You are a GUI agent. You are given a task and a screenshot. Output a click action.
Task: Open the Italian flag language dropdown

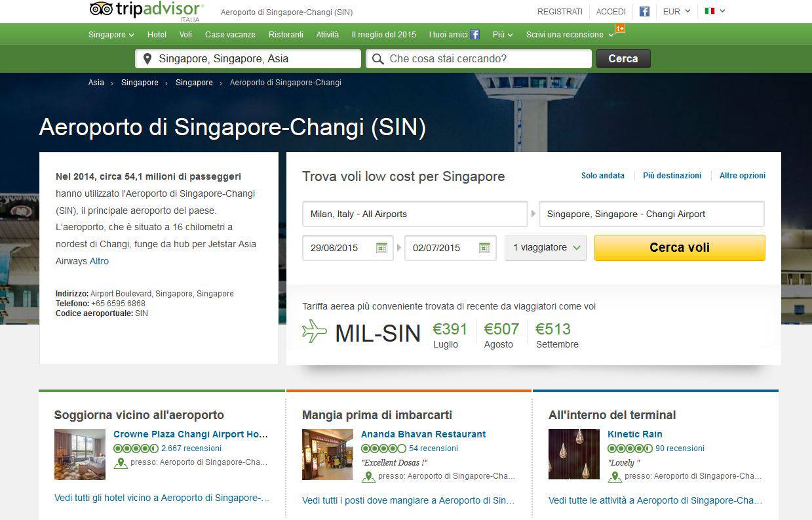pos(714,11)
